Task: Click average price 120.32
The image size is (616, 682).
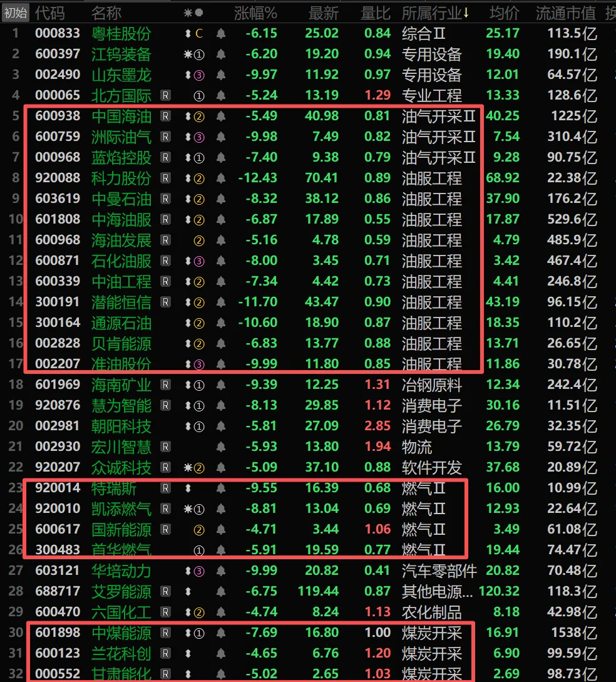Action: [x=499, y=592]
